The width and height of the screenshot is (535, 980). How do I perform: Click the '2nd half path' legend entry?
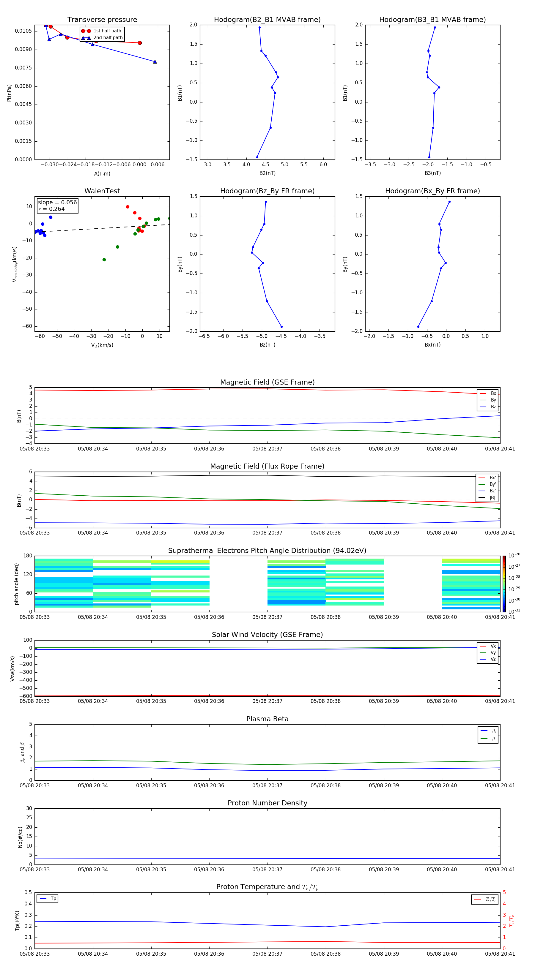coord(102,38)
